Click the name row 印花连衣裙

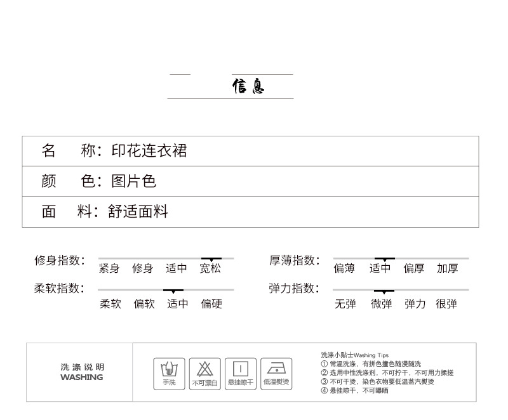[x=250, y=151]
